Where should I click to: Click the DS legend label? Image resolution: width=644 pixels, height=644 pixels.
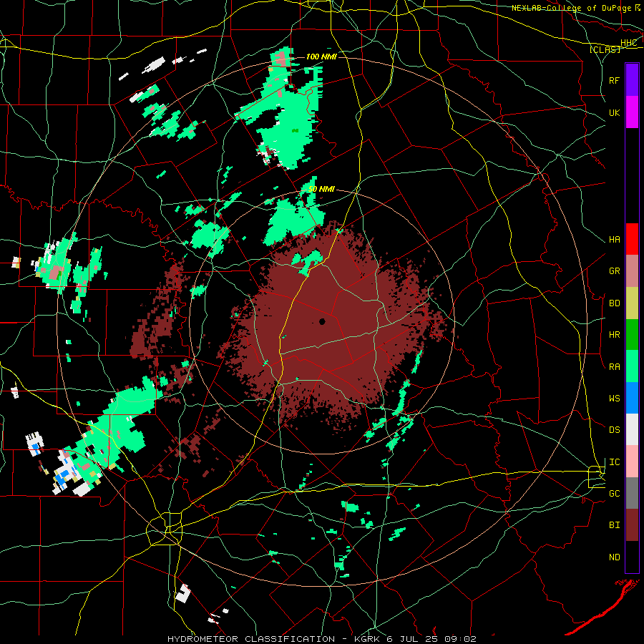tap(614, 430)
